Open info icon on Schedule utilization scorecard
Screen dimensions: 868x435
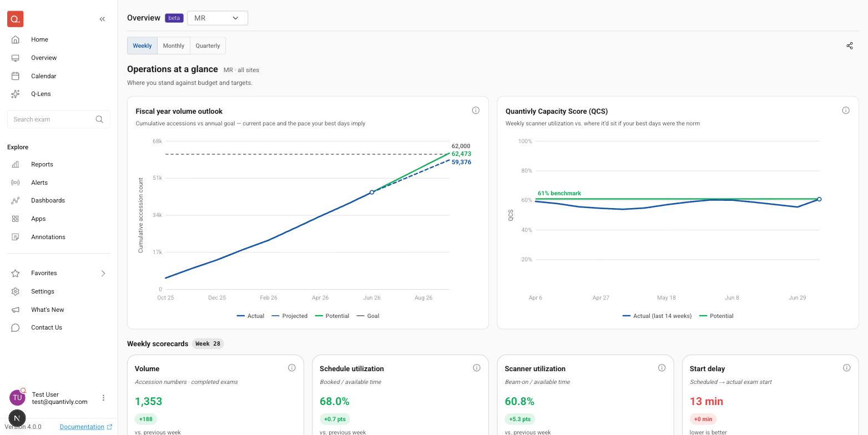tap(477, 367)
